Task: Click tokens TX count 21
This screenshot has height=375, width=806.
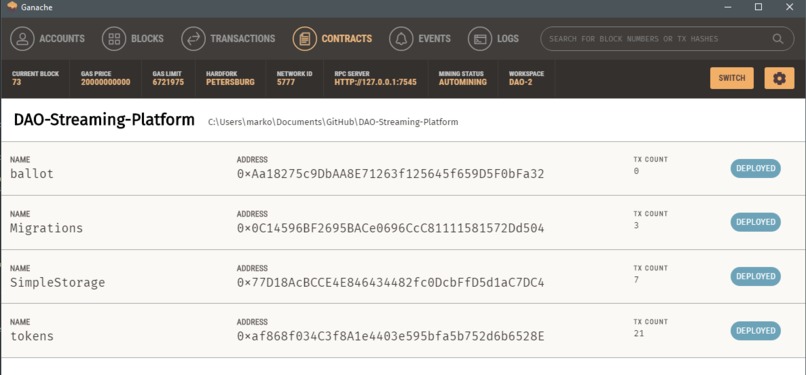Action: [638, 333]
